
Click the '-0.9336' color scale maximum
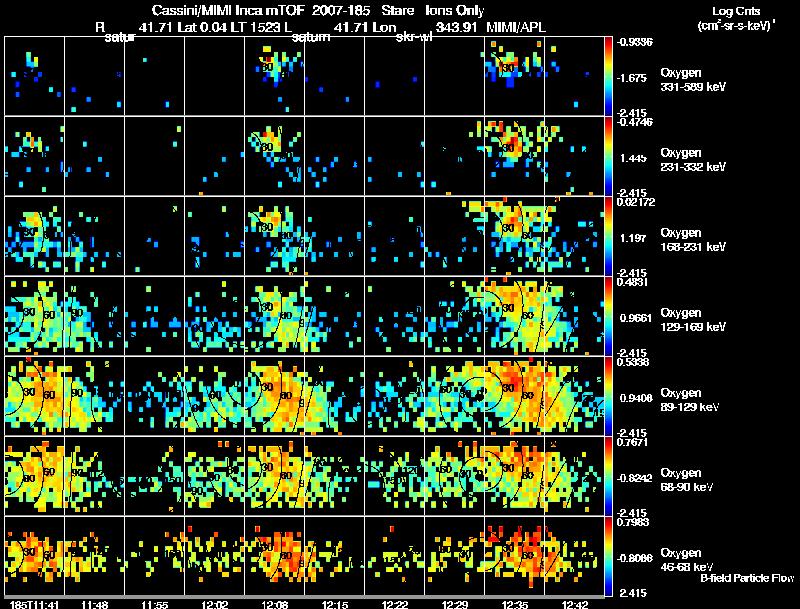[x=635, y=42]
